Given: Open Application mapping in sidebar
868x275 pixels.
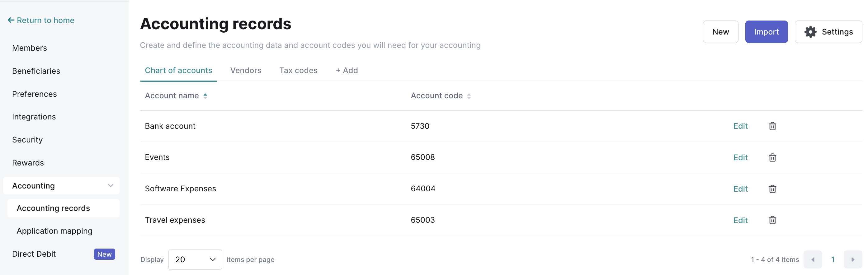Looking at the screenshot, I should (x=54, y=231).
